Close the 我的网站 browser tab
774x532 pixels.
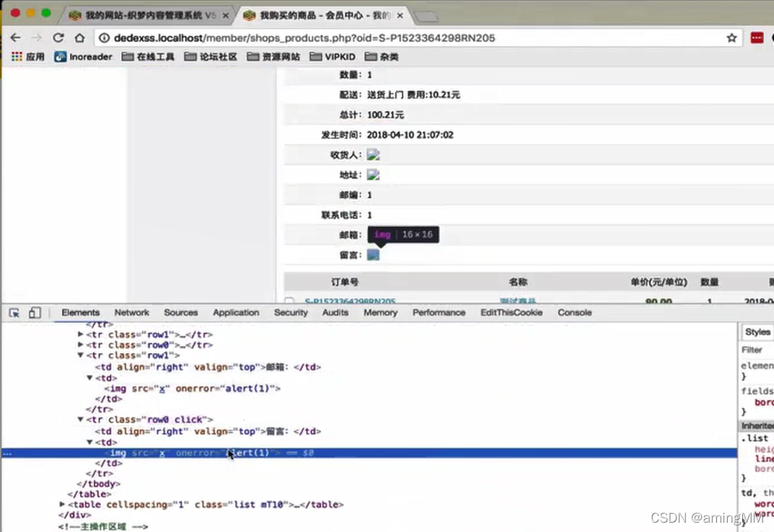[226, 15]
